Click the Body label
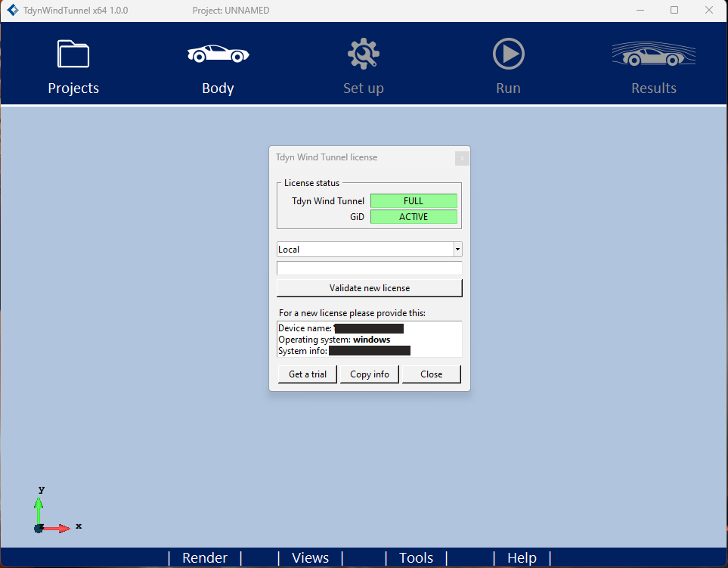 click(x=218, y=88)
